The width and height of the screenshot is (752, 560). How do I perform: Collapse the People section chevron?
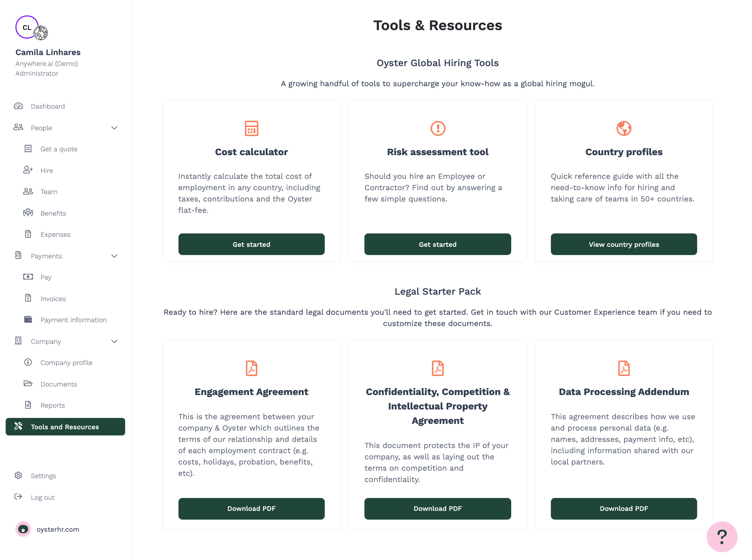114,128
